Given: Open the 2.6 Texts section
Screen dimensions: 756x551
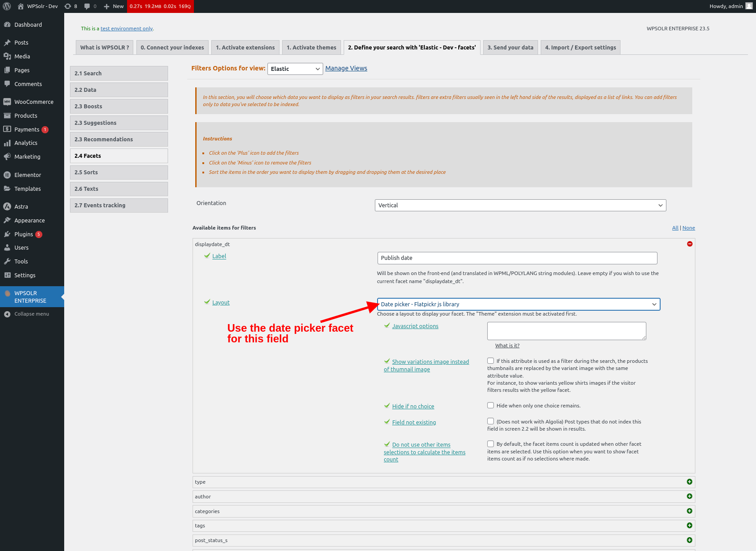Looking at the screenshot, I should coord(119,189).
